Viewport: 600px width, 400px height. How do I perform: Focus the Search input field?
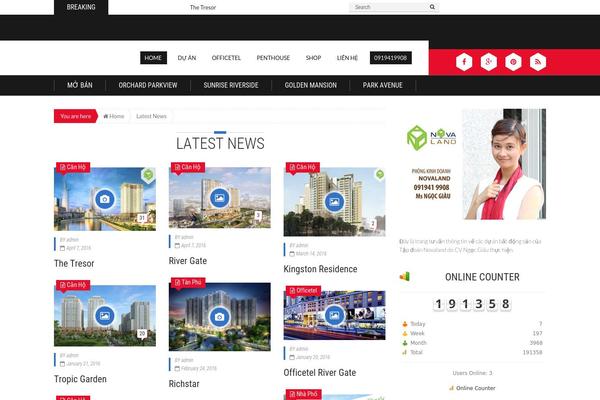pos(389,7)
